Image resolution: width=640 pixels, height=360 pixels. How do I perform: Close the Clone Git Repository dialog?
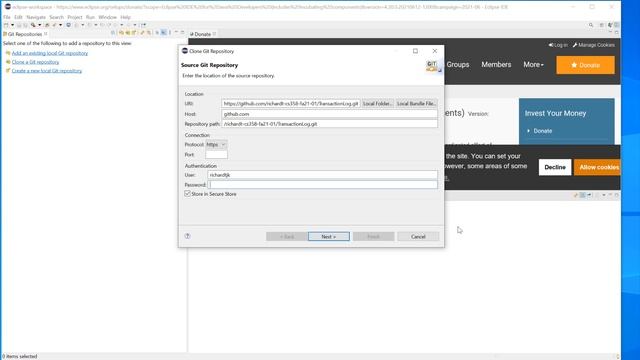pyautogui.click(x=435, y=51)
